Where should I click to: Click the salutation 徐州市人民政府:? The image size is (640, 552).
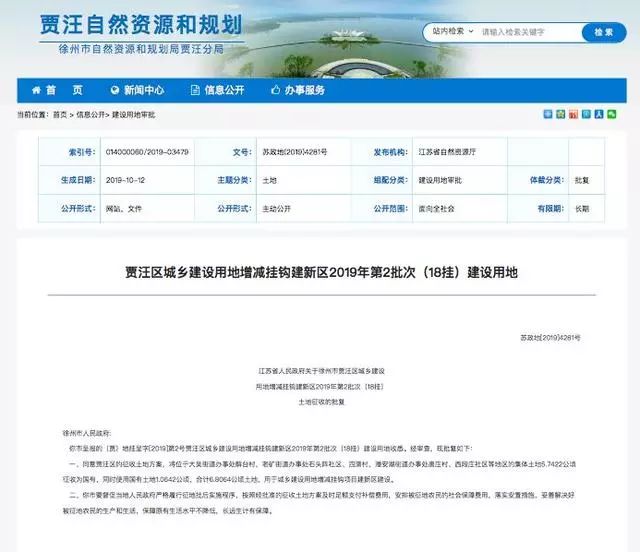[87, 433]
